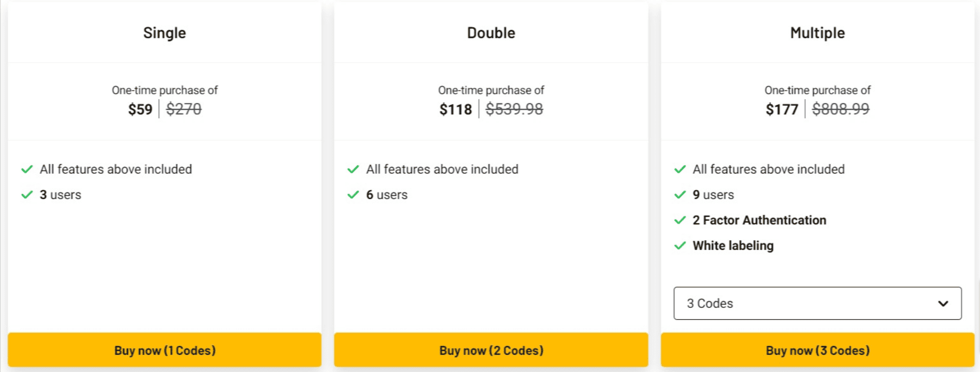Click checkmark for Double plan all features
This screenshot has height=372, width=980.
pyautogui.click(x=353, y=169)
